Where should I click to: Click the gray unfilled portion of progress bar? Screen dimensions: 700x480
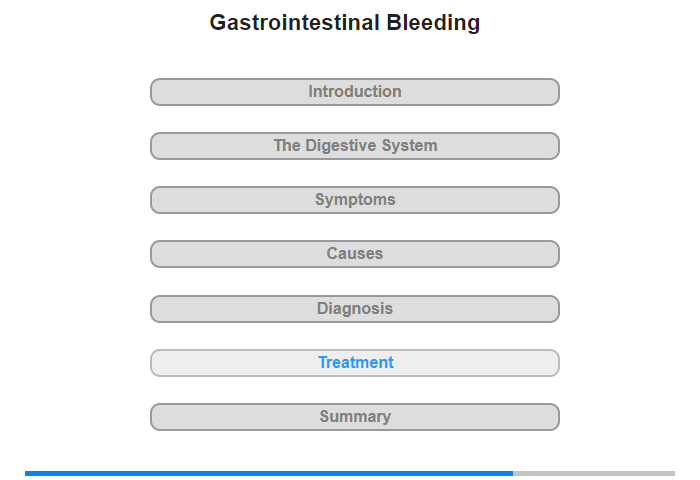click(x=594, y=473)
